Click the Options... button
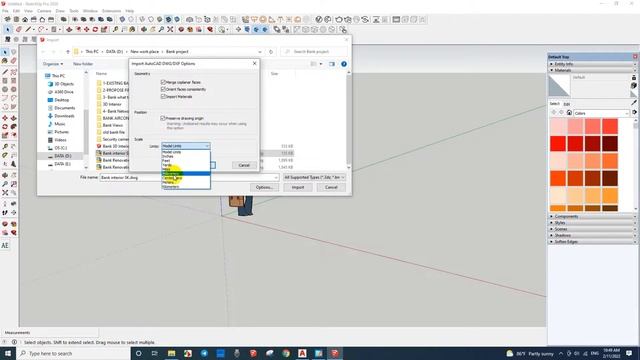Image resolution: width=640 pixels, height=360 pixels. (x=264, y=187)
